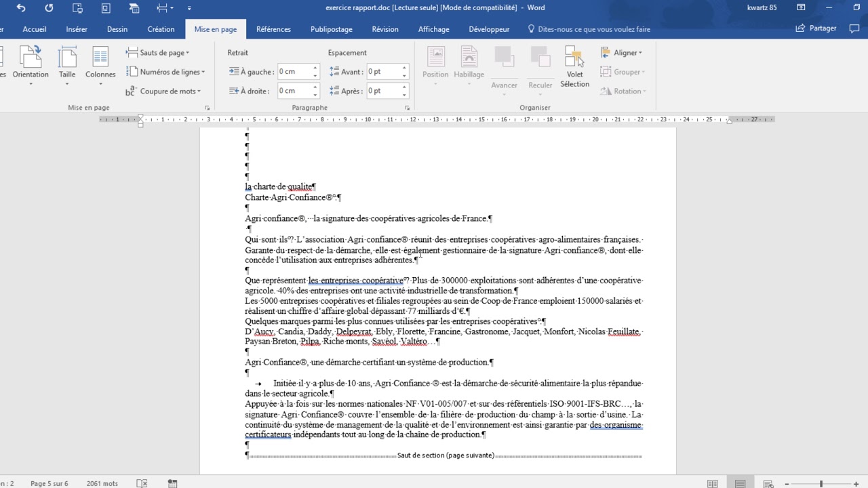
Task: Click the Avant spacing value field
Action: click(383, 72)
